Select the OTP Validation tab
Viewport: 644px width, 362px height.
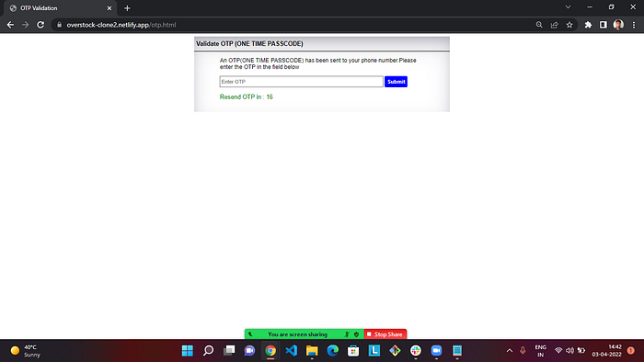pyautogui.click(x=60, y=8)
